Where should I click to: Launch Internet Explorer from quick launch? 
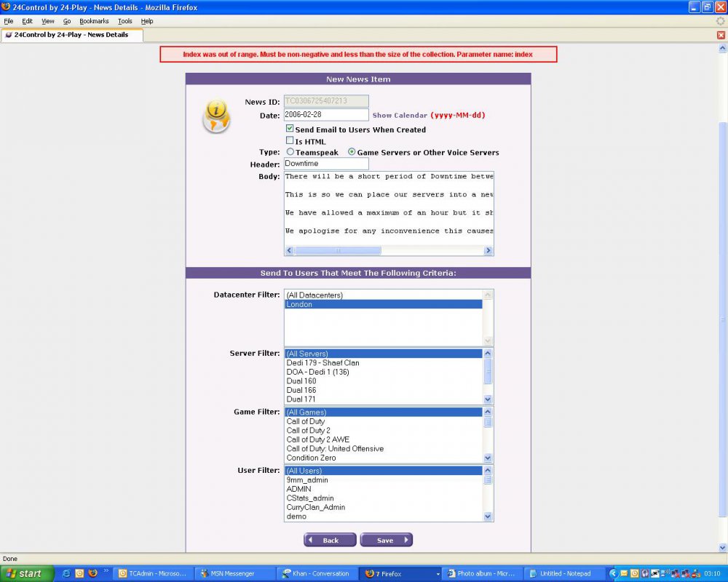(66, 573)
